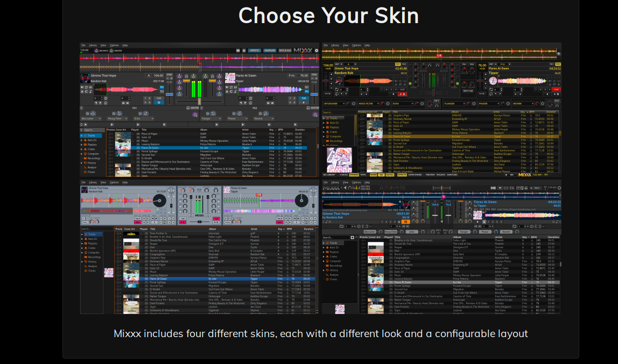
Task: Open the FLANGER dropdown in the top-right skin
Action: click(454, 104)
